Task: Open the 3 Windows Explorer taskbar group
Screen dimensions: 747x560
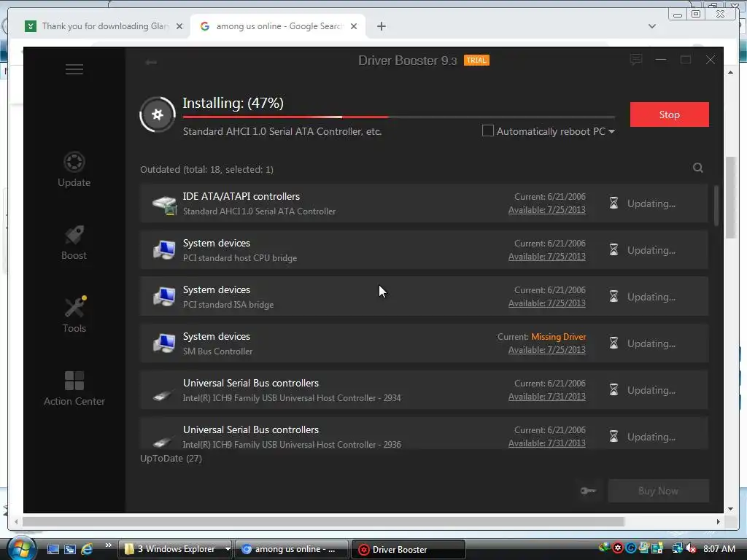Action: [174, 549]
